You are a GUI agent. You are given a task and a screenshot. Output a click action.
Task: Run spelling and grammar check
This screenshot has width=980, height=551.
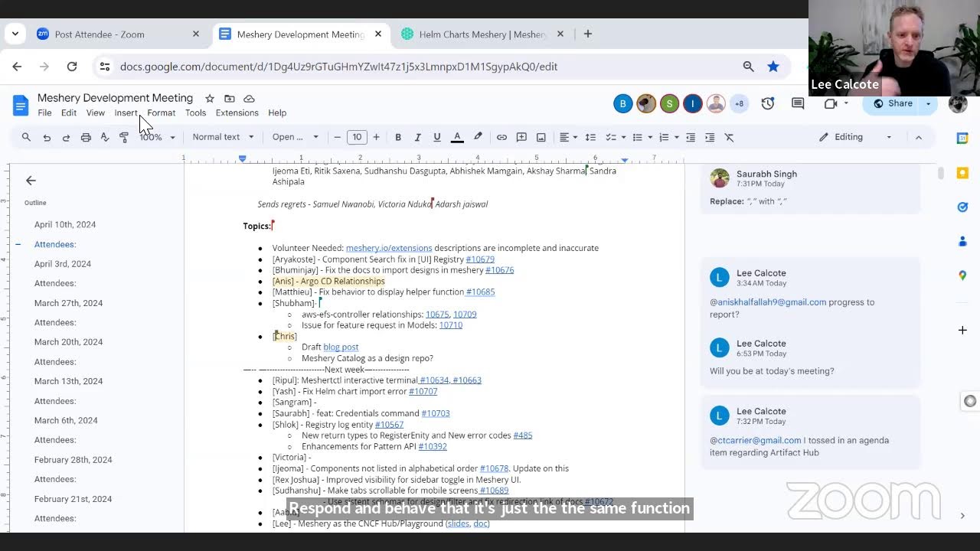(105, 137)
